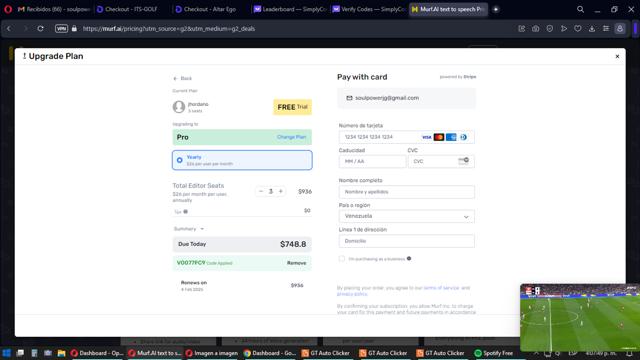Click the Línea 1 de dirección field

tap(407, 241)
